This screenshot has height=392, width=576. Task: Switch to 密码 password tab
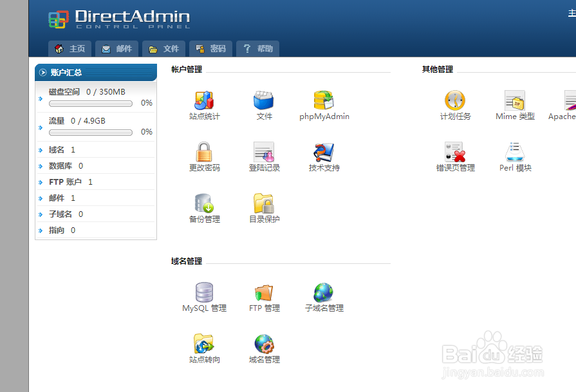pos(211,48)
